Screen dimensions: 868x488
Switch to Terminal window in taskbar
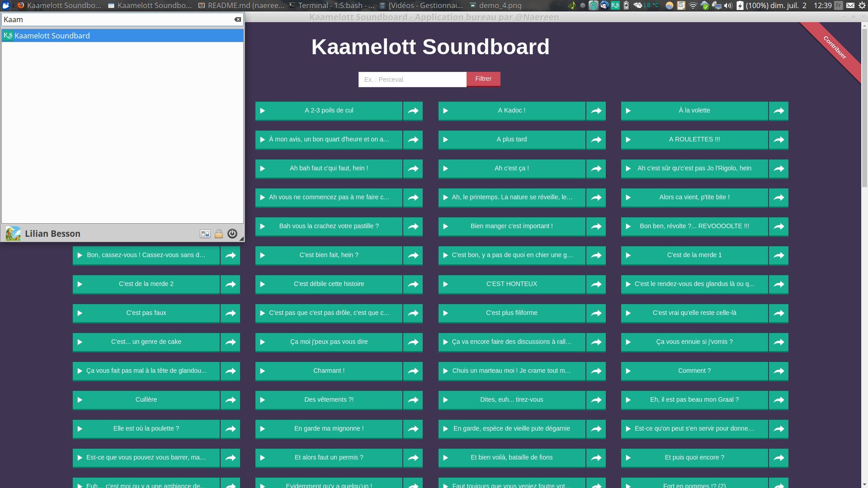tap(331, 5)
